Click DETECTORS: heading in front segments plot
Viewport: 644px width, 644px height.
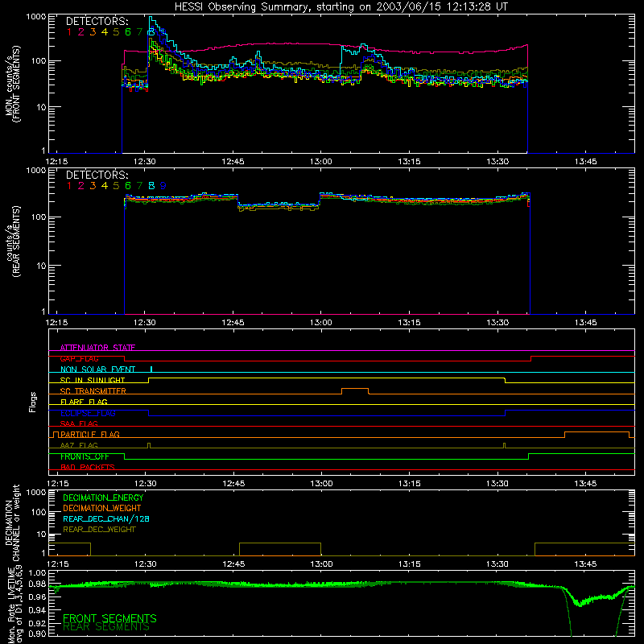coord(97,22)
